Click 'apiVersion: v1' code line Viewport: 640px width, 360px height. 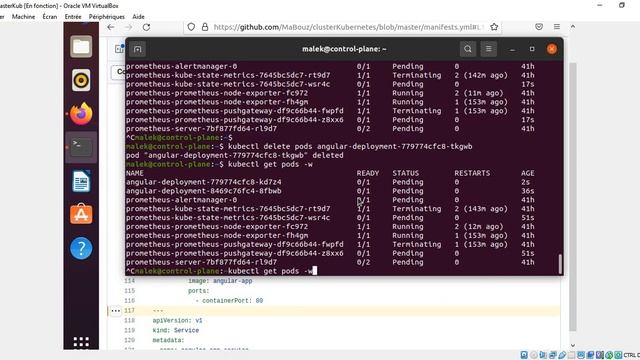pos(178,321)
